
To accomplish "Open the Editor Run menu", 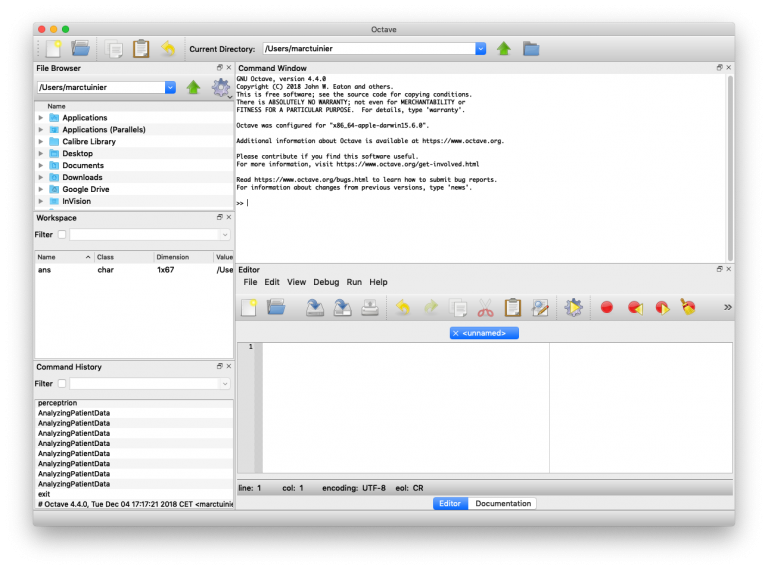I will (354, 282).
